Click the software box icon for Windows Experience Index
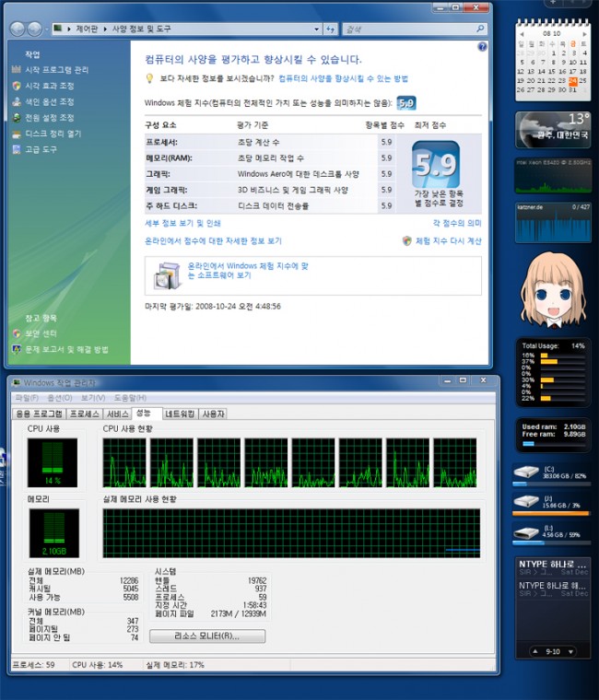This screenshot has width=599, height=700. click(167, 274)
